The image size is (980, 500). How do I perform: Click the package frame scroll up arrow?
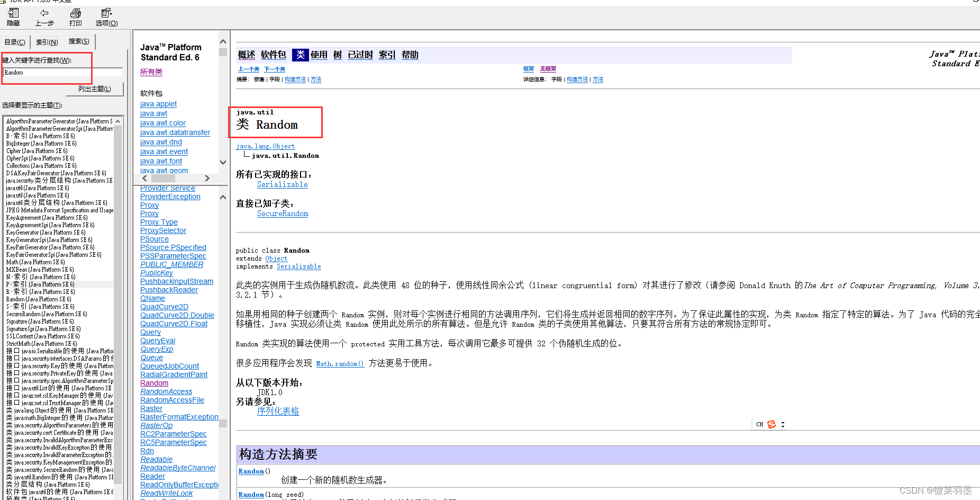pos(223,42)
